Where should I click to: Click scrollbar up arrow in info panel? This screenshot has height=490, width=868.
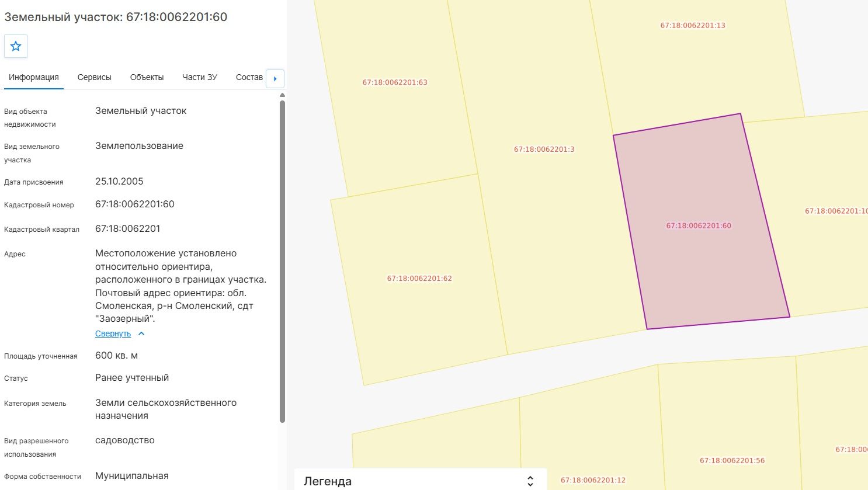[283, 95]
